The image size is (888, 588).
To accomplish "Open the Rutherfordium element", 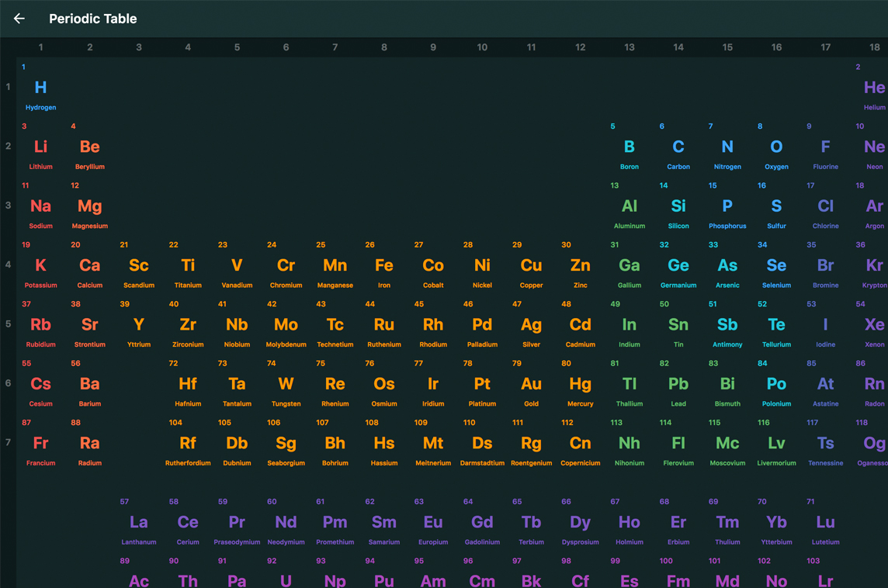I will [x=188, y=444].
